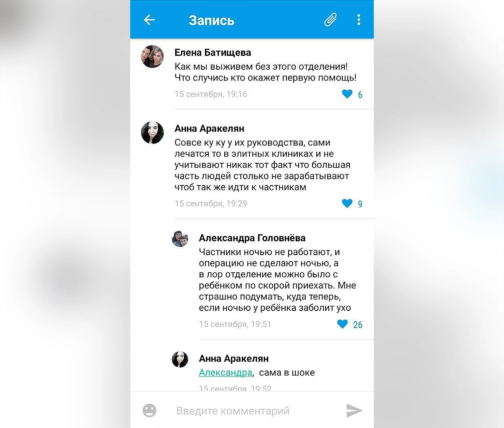
Task: Like Елена Батищева's comment
Action: (x=347, y=94)
